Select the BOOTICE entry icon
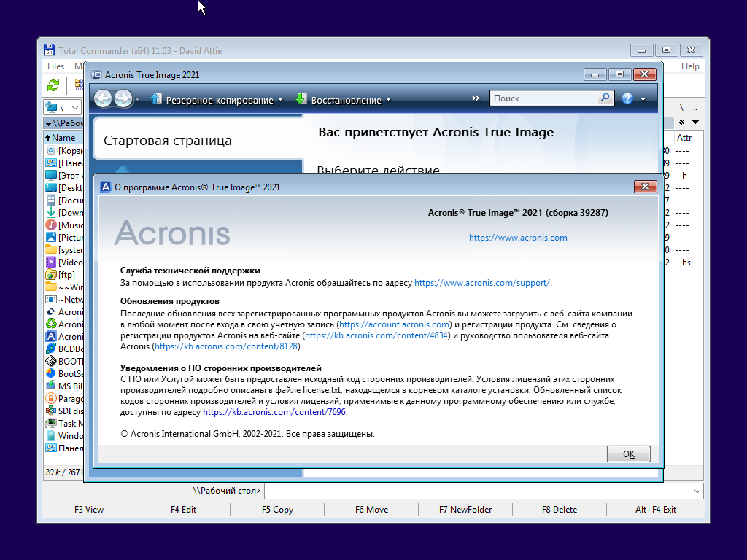The width and height of the screenshot is (747, 560). click(x=51, y=362)
